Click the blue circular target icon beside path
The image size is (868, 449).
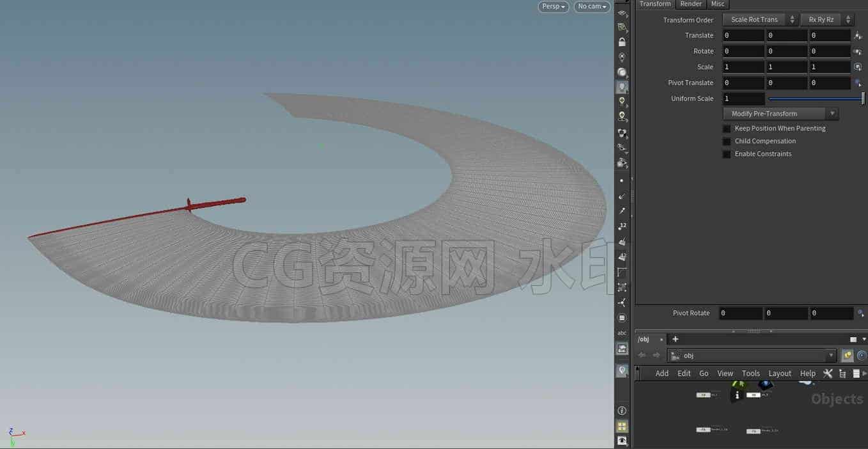point(862,356)
